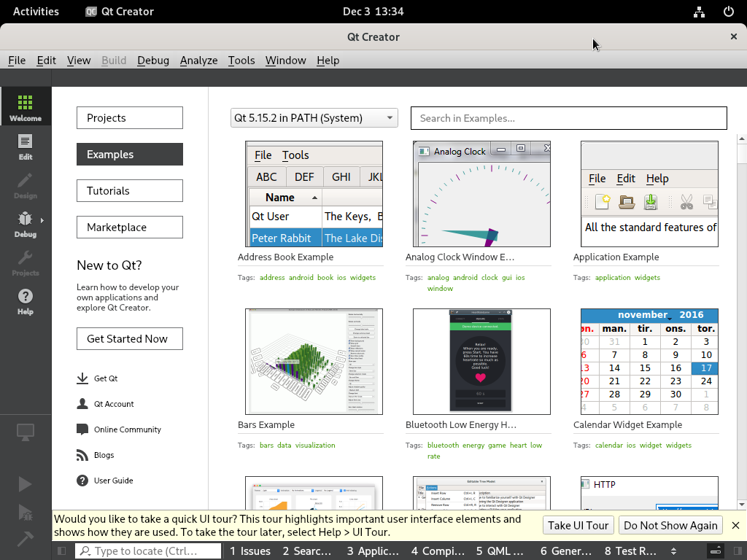Toggle progress details icon in status bar
747x560 pixels.
pyautogui.click(x=716, y=551)
